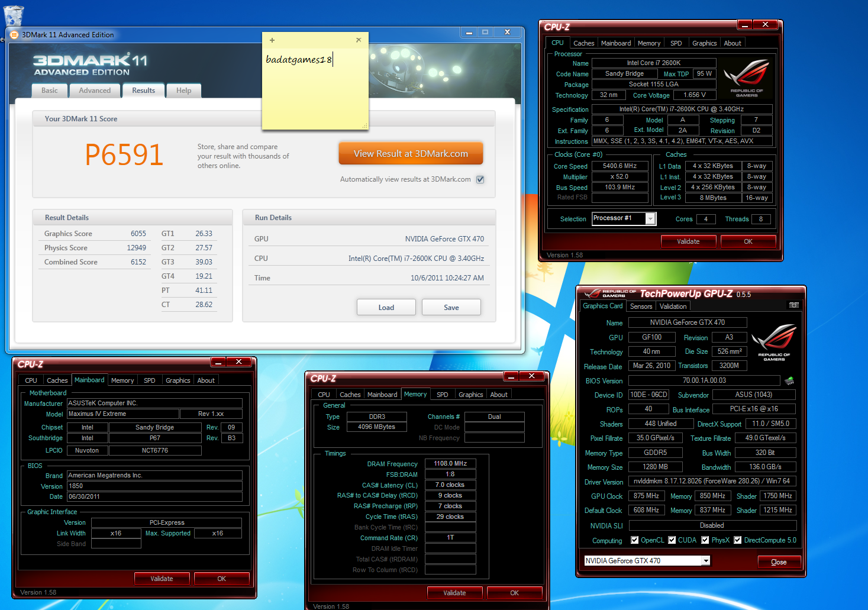Click the P6591 score value

[x=124, y=155]
